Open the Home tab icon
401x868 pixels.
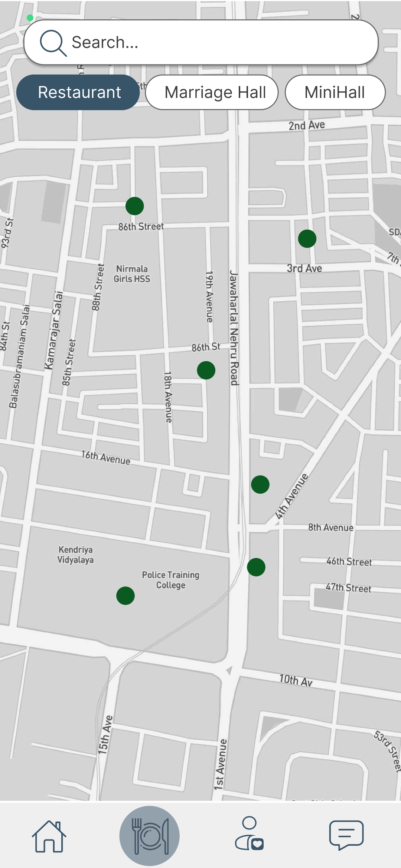[49, 836]
